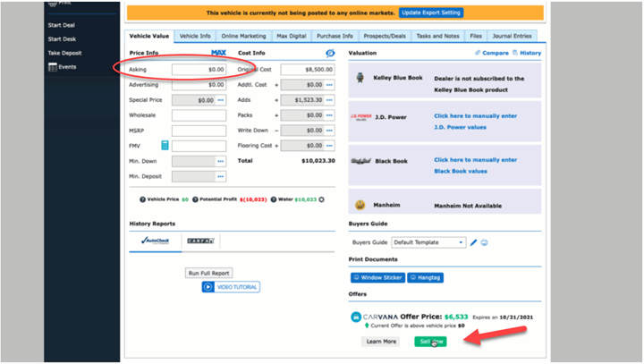Click the Water help icon

(x=274, y=199)
